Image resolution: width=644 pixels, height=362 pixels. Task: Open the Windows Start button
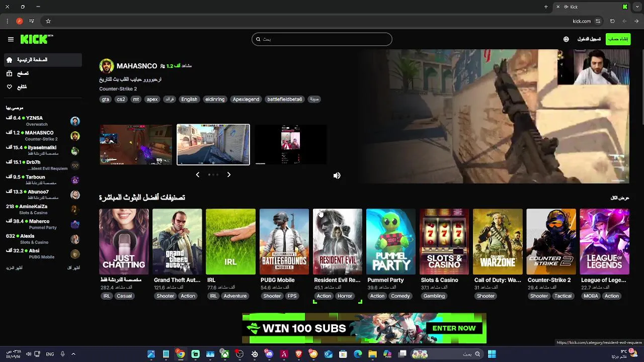click(492, 354)
